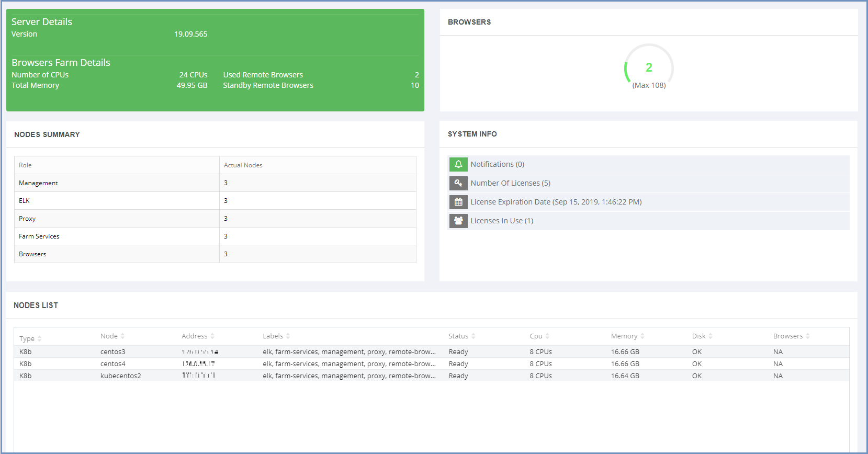The width and height of the screenshot is (868, 454).
Task: Click the 24 CPUs value
Action: coord(194,75)
